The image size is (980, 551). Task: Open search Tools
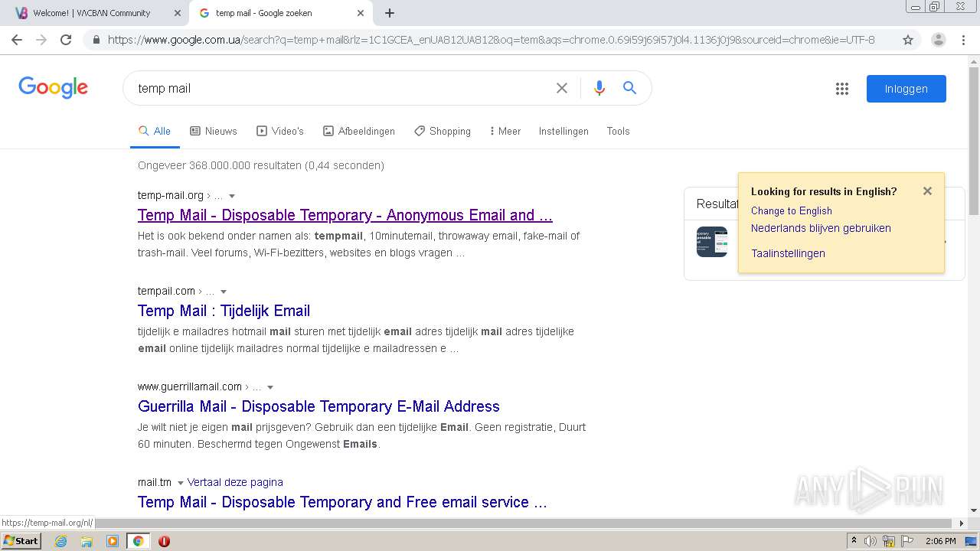[x=618, y=131]
